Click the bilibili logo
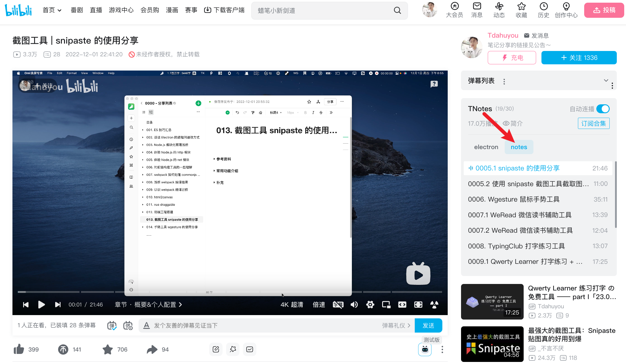This screenshot has width=626, height=364. [x=18, y=10]
